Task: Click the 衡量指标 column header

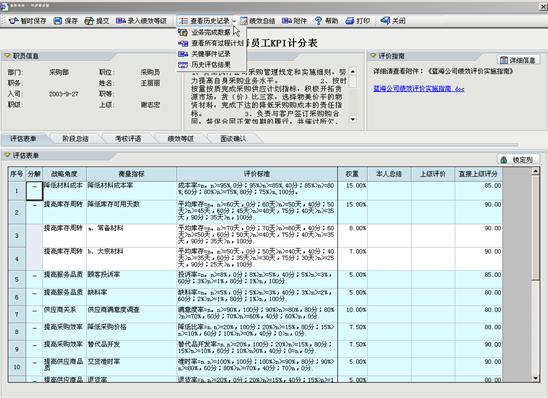Action: [131, 174]
